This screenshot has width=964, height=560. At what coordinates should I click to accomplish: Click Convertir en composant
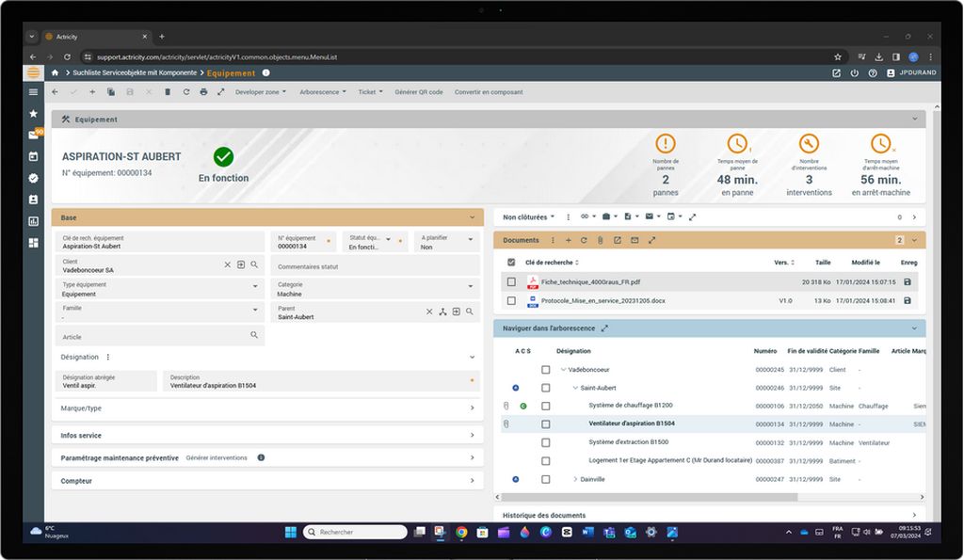(489, 92)
